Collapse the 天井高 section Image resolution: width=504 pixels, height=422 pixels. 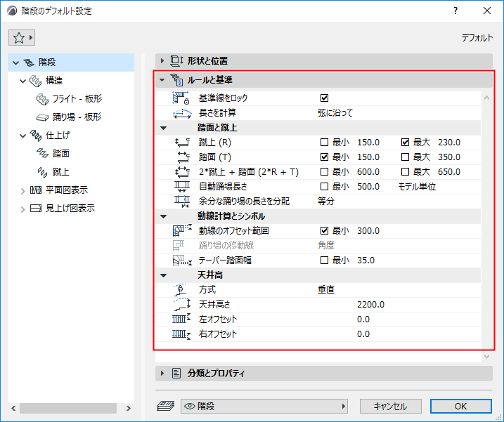[164, 275]
